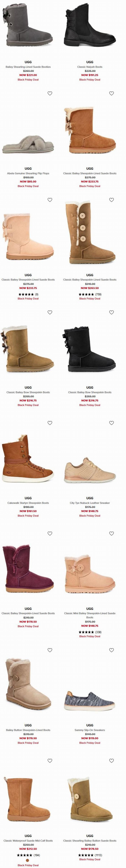The height and width of the screenshot is (868, 126).
Task: Save black Classic Bailey Bow boots via heart
Action: (x=112, y=312)
